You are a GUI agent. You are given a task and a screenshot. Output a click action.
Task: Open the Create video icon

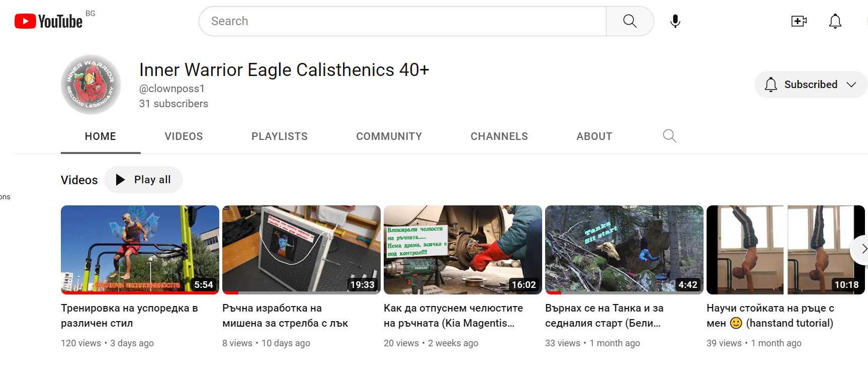tap(799, 21)
